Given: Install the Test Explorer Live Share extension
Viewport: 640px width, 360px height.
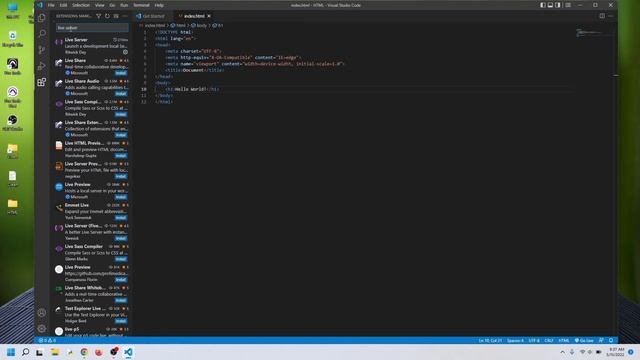Looking at the screenshot, I should [x=121, y=321].
